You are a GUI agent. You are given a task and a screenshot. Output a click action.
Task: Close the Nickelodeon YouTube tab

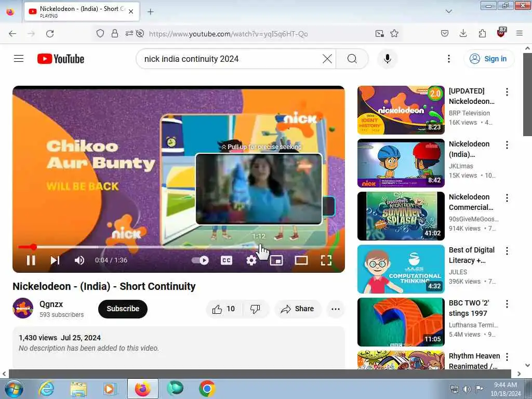click(x=131, y=11)
